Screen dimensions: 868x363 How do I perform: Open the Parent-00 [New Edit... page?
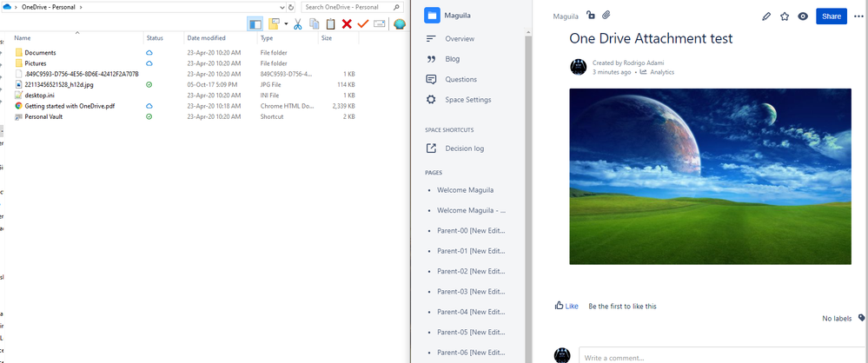point(471,230)
